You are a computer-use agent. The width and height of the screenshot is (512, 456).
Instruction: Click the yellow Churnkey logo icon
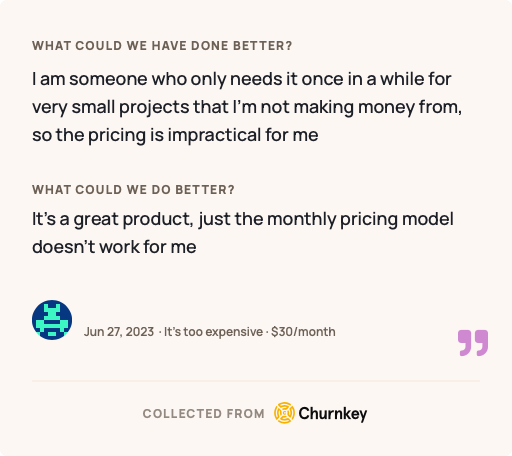(284, 413)
